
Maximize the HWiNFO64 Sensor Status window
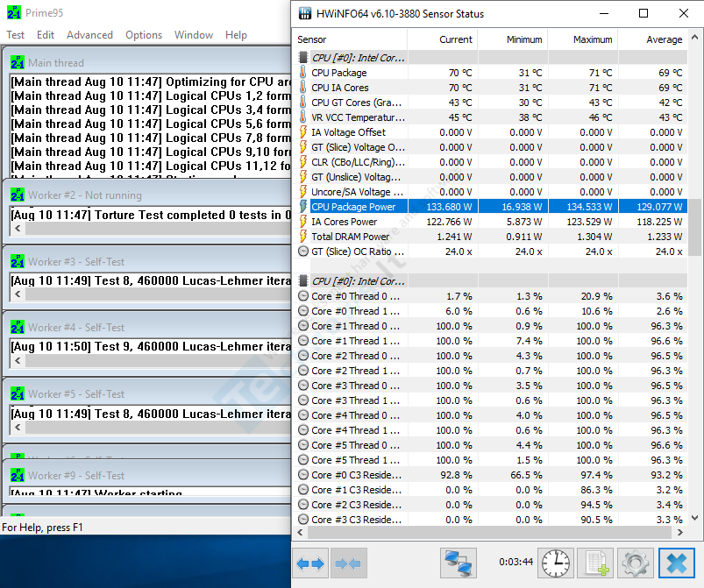point(644,13)
